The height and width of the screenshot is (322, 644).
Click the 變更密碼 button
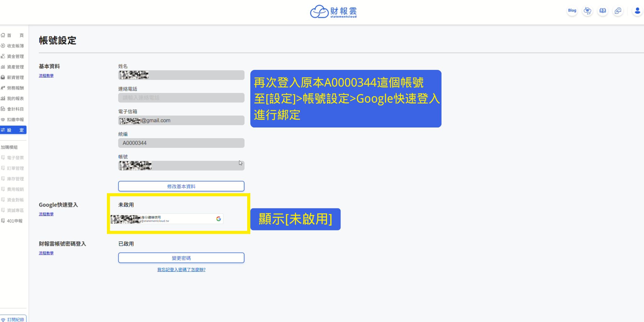[181, 258]
